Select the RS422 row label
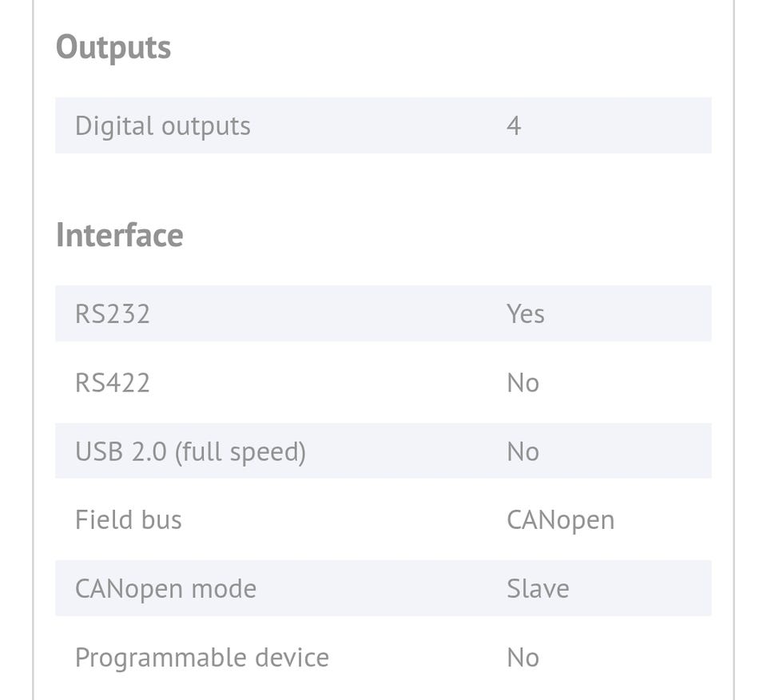The image size is (767, 700). pyautogui.click(x=113, y=383)
